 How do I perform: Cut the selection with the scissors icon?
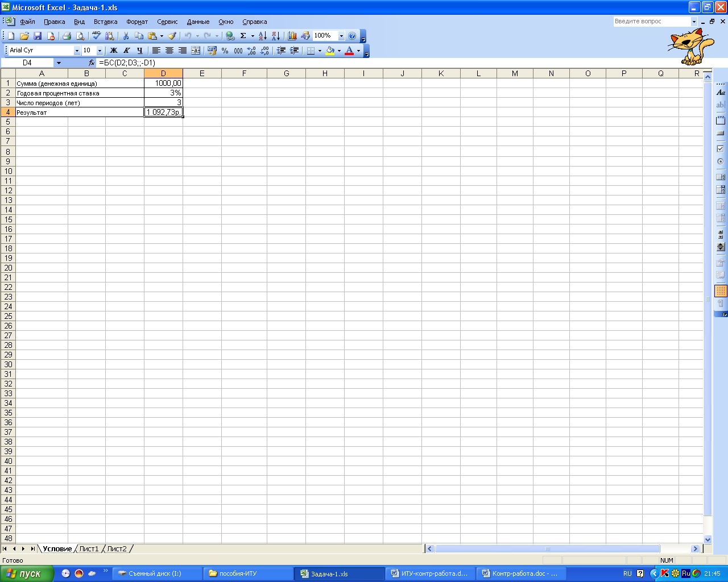click(x=126, y=36)
